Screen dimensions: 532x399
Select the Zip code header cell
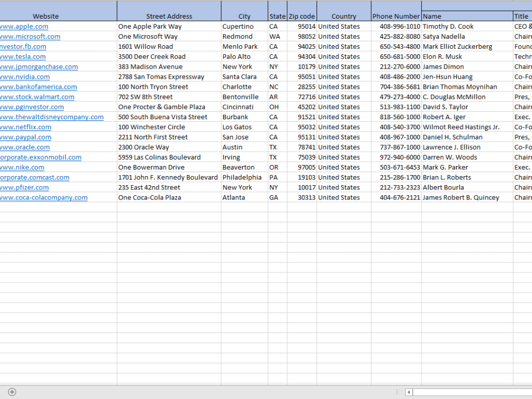[x=302, y=11]
